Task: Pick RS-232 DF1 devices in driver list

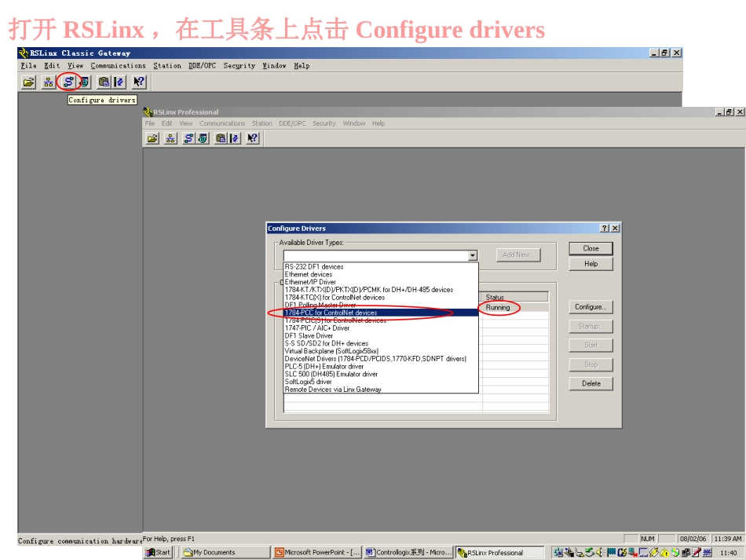Action: tap(313, 267)
